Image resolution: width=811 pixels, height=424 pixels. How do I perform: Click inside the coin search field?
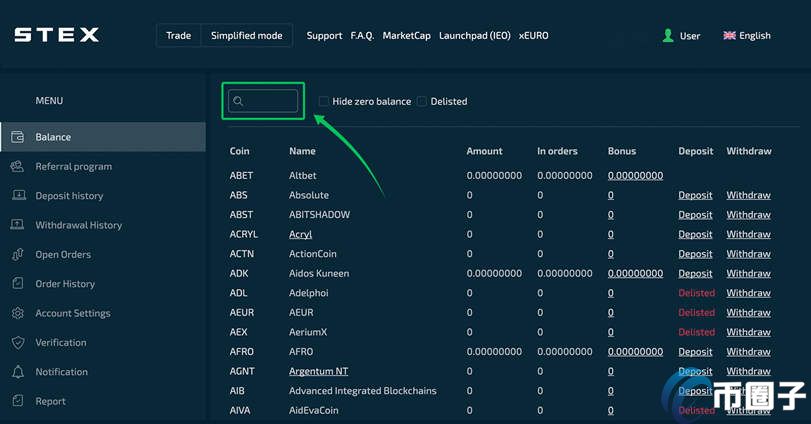pos(263,101)
